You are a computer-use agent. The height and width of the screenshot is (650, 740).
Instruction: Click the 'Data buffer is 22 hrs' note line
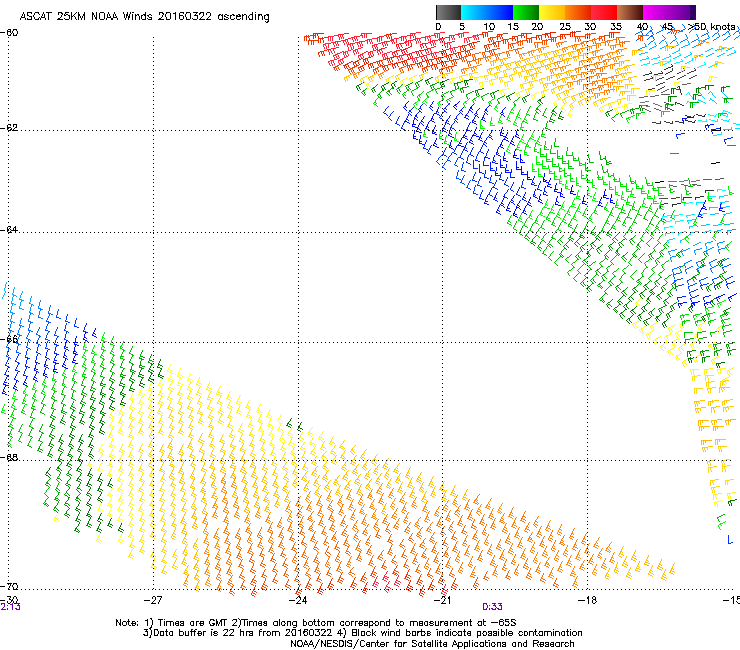(x=362, y=633)
